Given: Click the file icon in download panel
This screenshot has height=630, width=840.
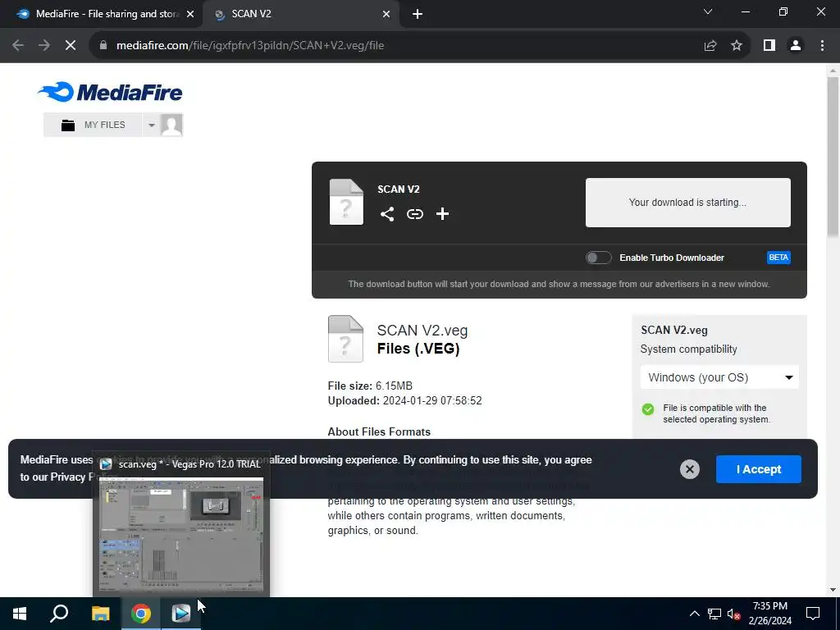Looking at the screenshot, I should pyautogui.click(x=346, y=202).
